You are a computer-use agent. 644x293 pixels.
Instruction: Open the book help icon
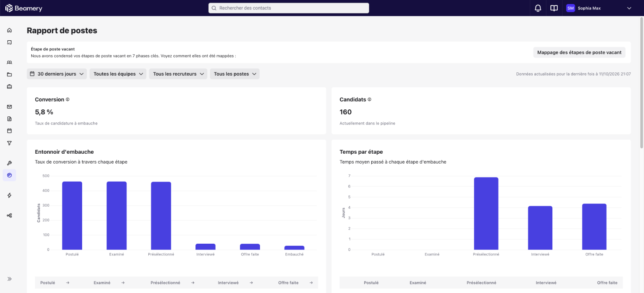tap(554, 8)
